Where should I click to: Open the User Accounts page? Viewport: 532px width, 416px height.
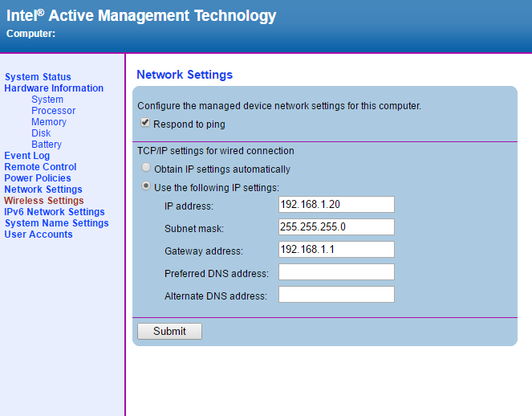tap(39, 235)
